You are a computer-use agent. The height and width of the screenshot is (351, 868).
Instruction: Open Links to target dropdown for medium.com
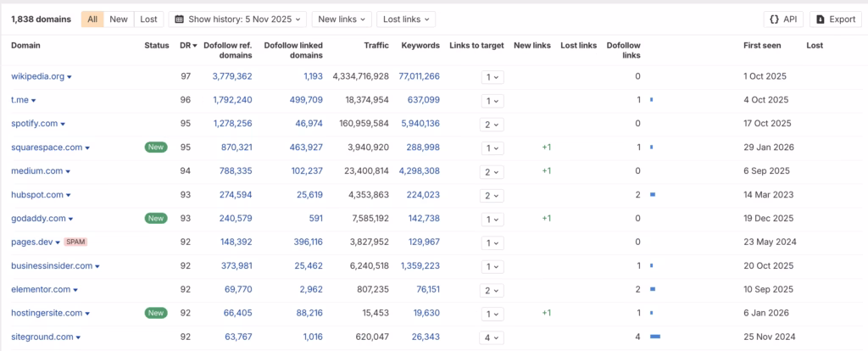492,171
